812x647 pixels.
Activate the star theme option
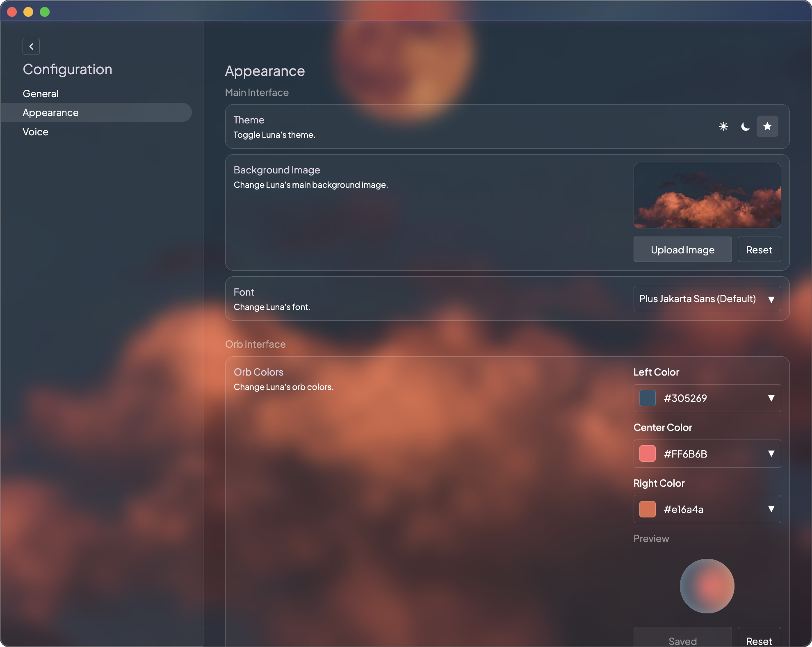tap(767, 126)
